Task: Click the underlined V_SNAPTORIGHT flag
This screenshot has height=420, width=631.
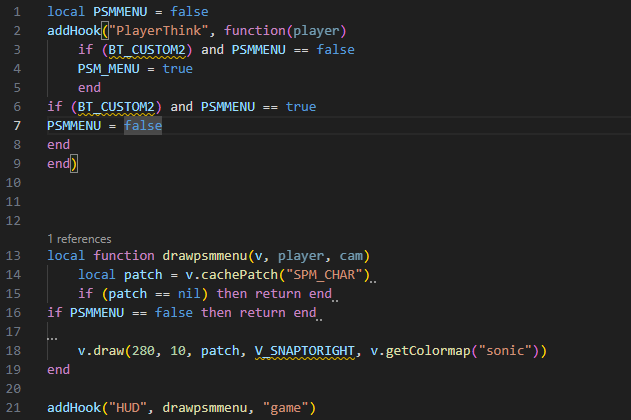Action: pyautogui.click(x=305, y=351)
